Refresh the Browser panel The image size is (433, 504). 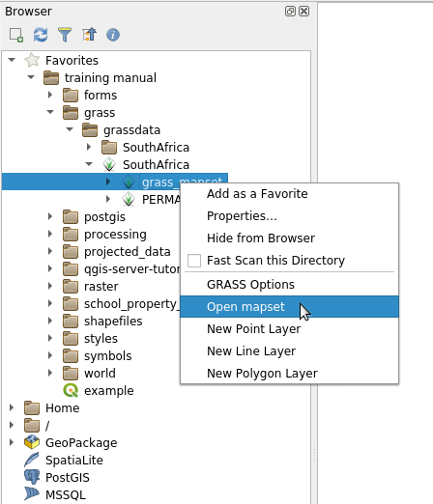click(41, 35)
